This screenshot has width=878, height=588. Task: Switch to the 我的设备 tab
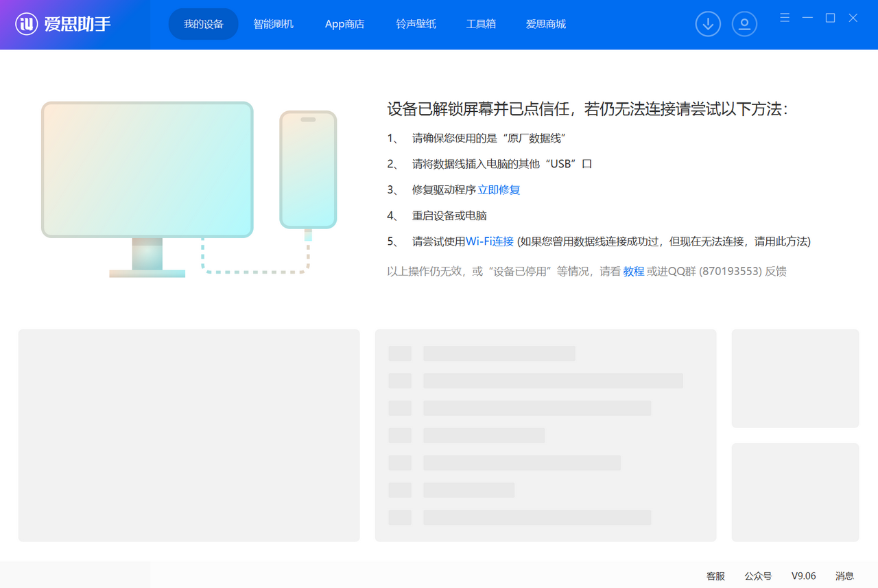pos(204,24)
